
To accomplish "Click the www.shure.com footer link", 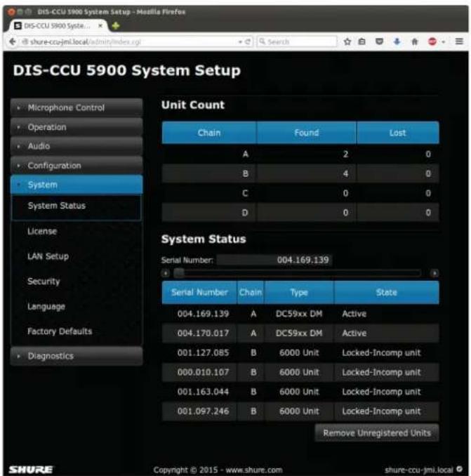I will click(254, 470).
